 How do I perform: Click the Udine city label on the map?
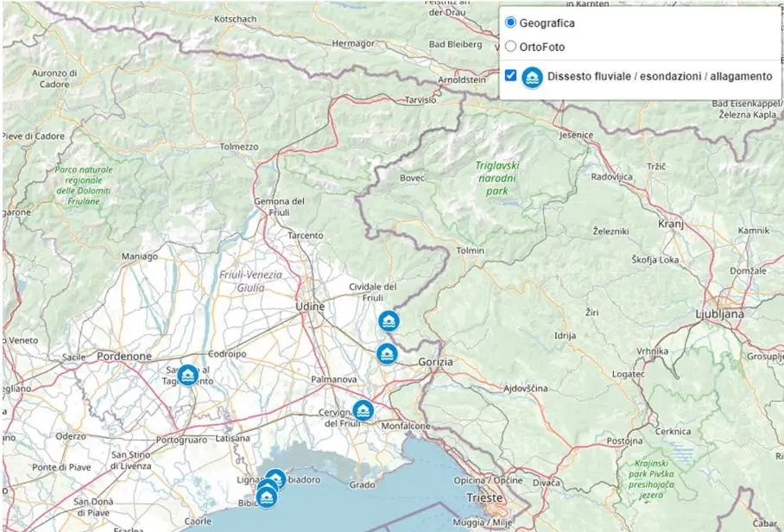pyautogui.click(x=309, y=307)
